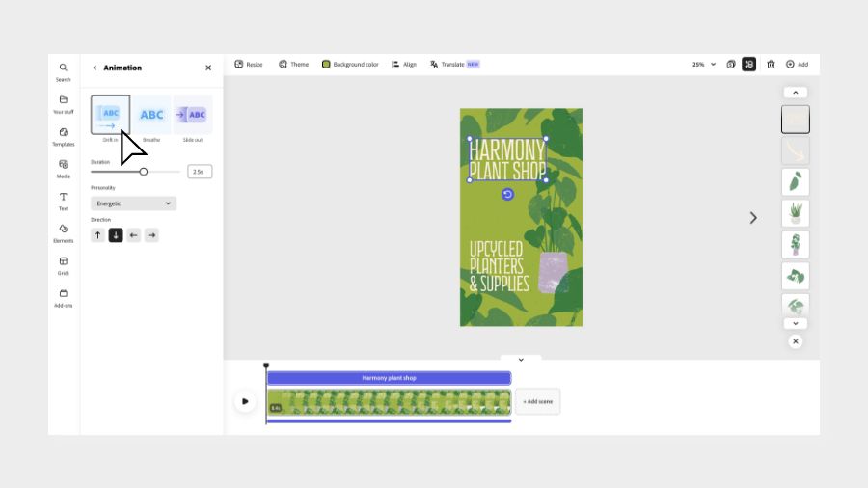
Task: Open the Add-ons panel
Action: point(63,298)
